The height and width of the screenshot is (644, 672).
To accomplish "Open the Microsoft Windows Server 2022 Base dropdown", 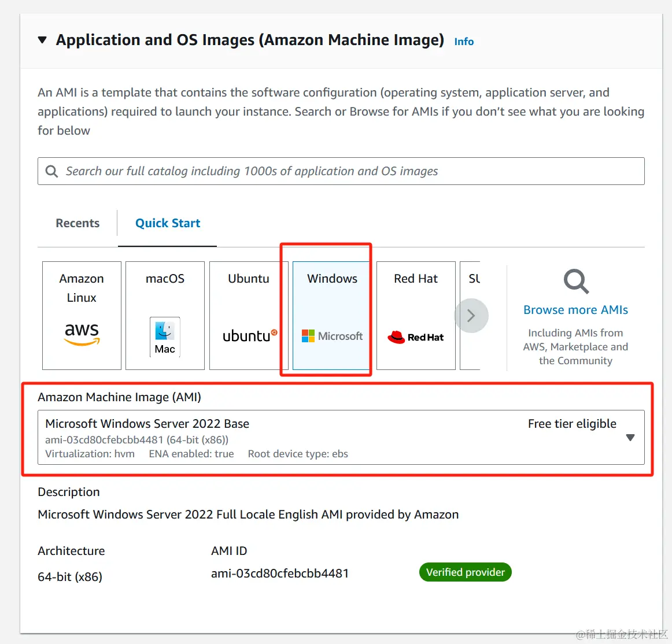I will 341,438.
